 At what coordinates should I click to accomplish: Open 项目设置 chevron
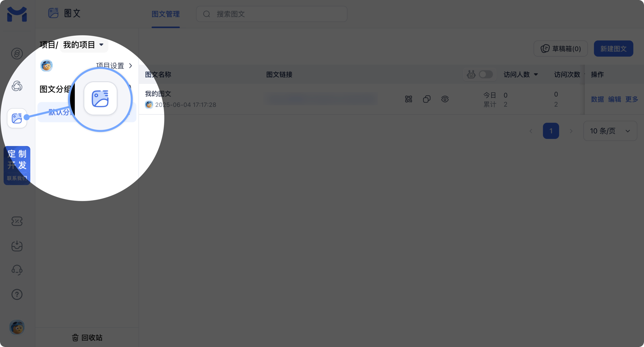click(130, 66)
